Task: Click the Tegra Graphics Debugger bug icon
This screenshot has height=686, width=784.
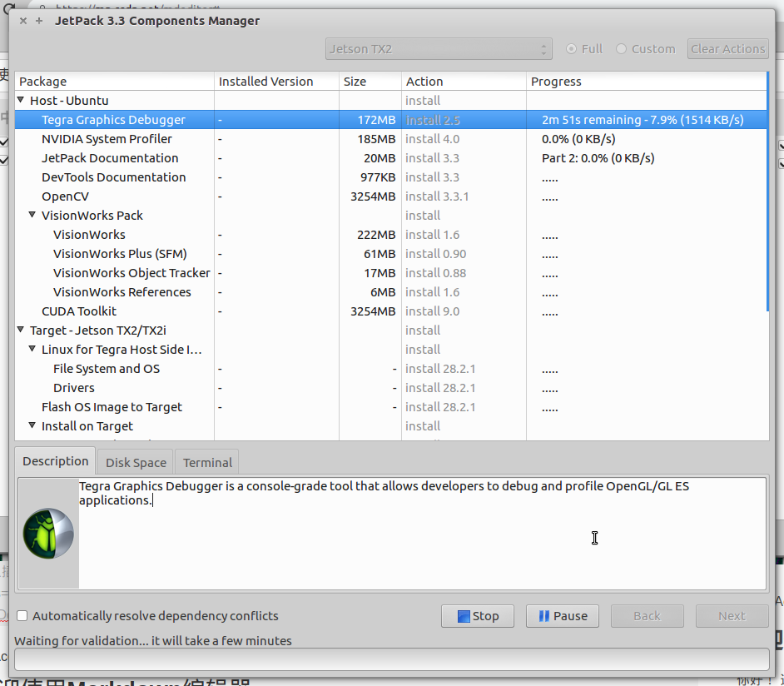Action: [48, 533]
